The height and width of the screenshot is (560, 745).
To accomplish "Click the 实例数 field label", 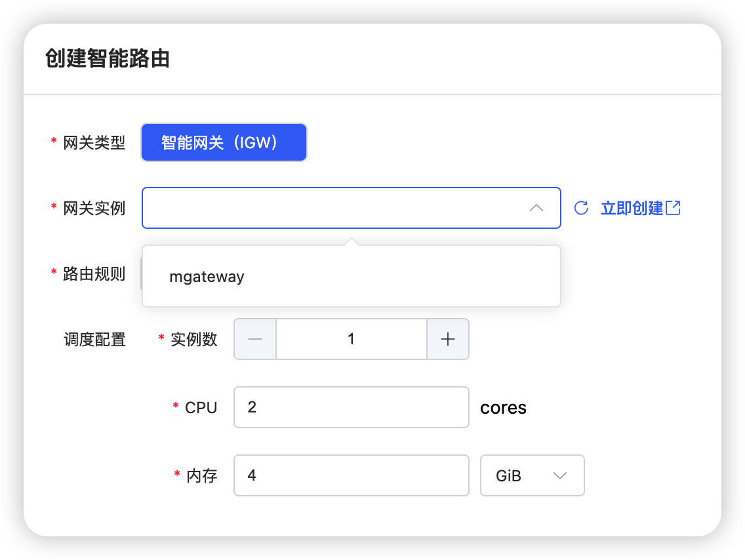I will tap(193, 340).
